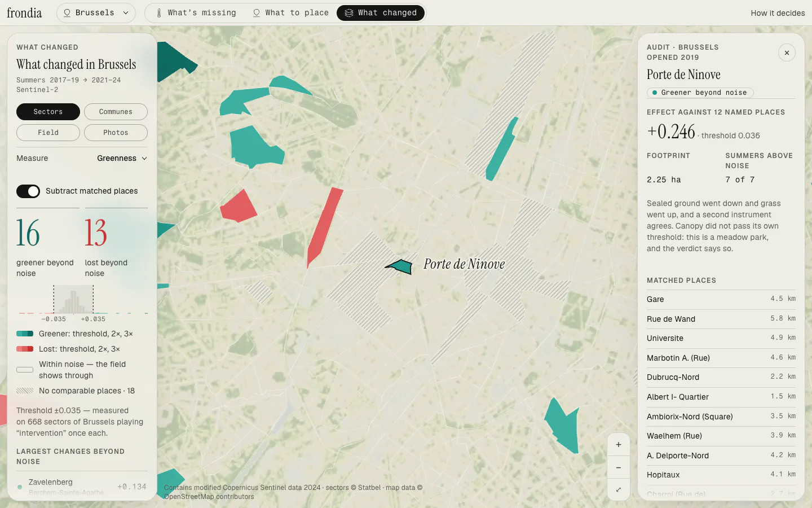Click the +0.134 Zavelenberg change value
Screen dimensions: 812x508
132,487
